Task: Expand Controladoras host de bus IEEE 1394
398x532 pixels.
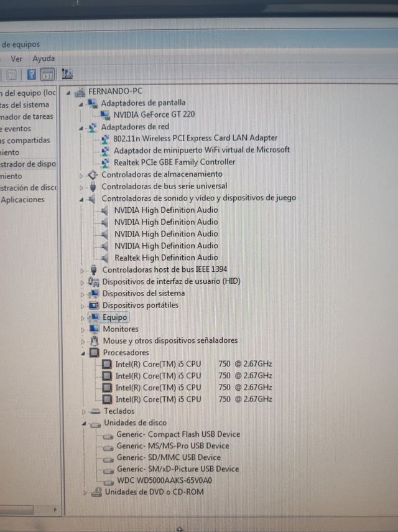Action: 82,271
